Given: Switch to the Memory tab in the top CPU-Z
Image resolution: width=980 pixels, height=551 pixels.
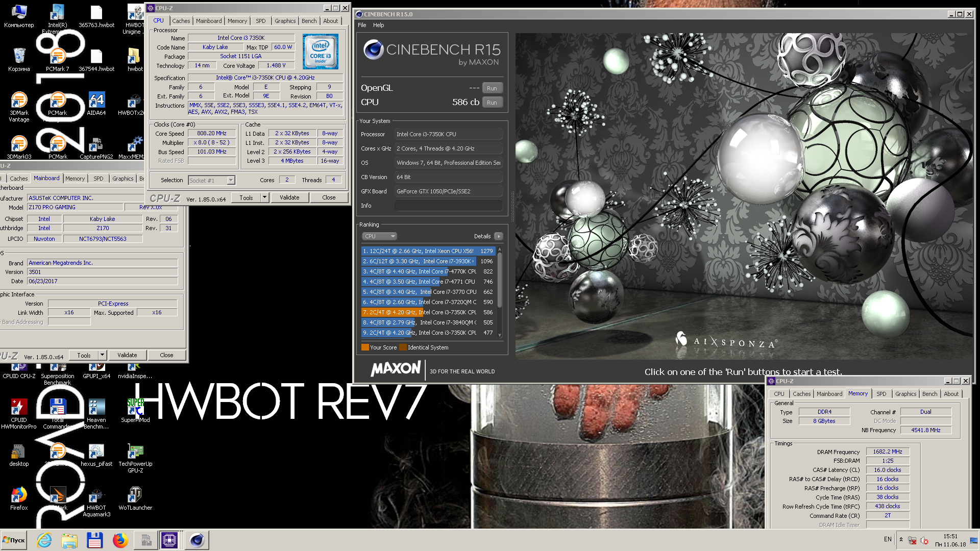Looking at the screenshot, I should coord(237,21).
